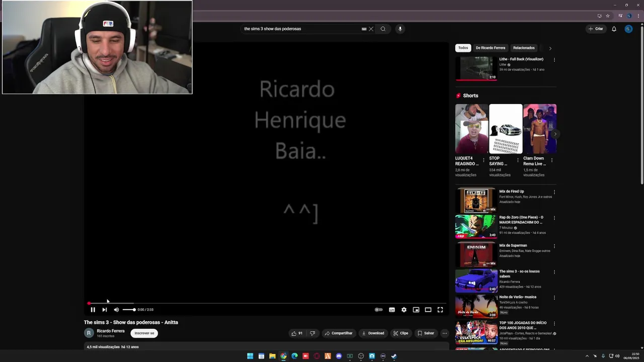Open Steam from the taskbar
The image size is (644, 362).
(x=394, y=356)
